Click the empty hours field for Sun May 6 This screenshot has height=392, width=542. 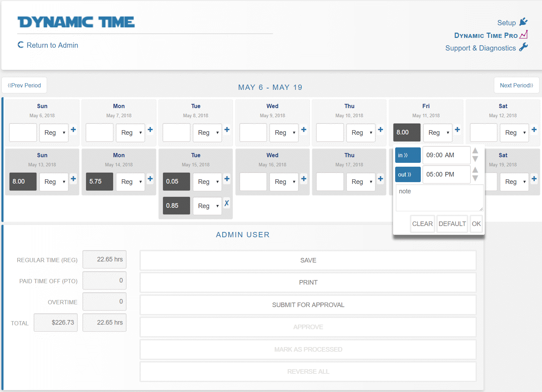pyautogui.click(x=23, y=132)
